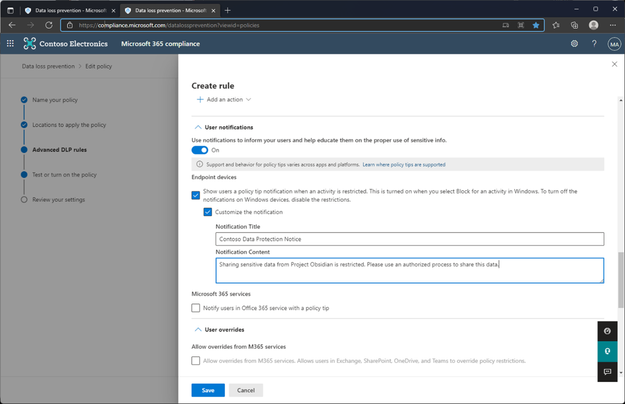Open a new browser tab
The width and height of the screenshot is (625, 404).
[x=228, y=10]
